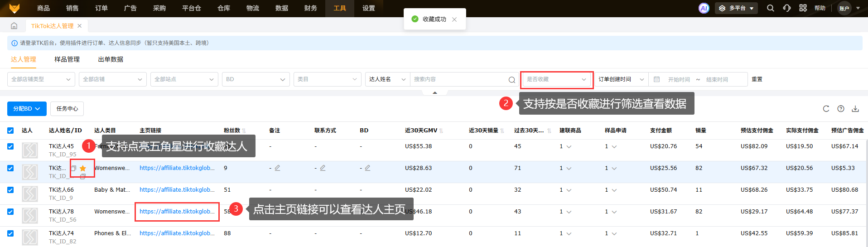Click the 结束时间 date field
Image resolution: width=868 pixels, height=247 pixels.
717,80
